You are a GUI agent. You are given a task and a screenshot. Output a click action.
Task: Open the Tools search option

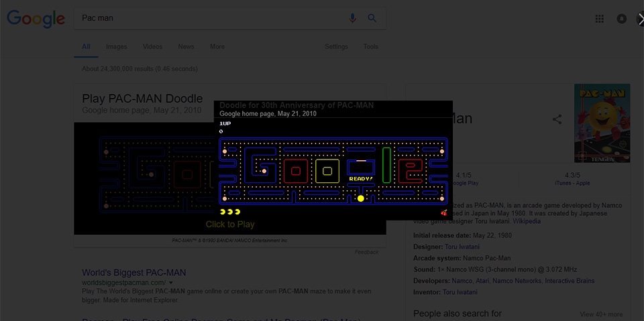(x=370, y=47)
